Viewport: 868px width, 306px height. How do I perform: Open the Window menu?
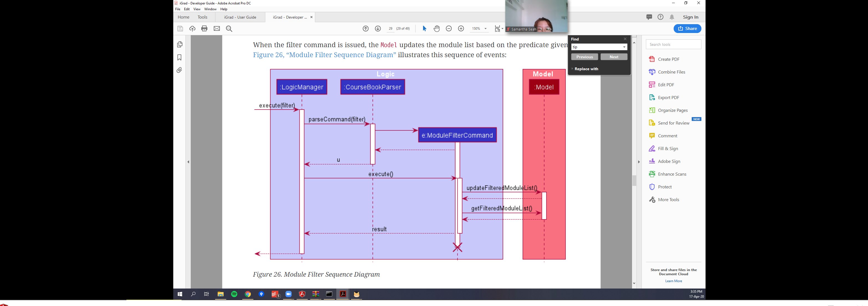click(x=210, y=9)
